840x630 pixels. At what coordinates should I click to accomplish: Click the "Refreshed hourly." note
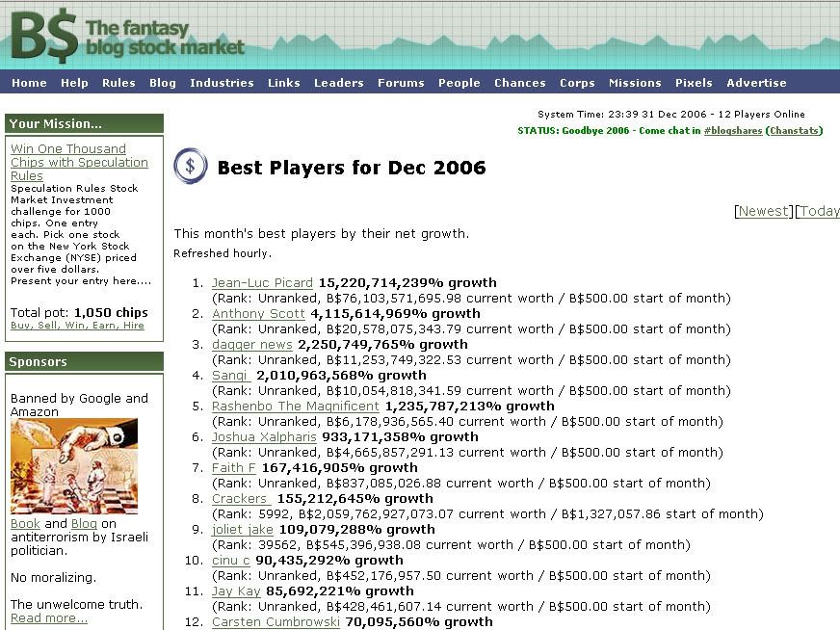coord(223,253)
